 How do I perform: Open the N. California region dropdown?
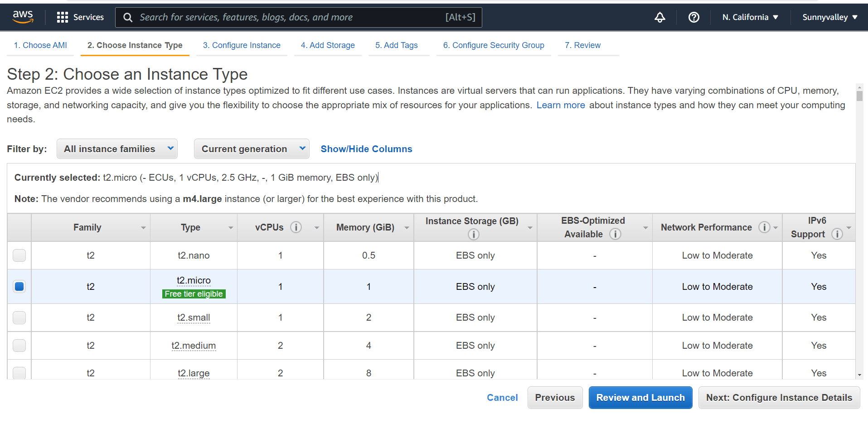pyautogui.click(x=749, y=17)
